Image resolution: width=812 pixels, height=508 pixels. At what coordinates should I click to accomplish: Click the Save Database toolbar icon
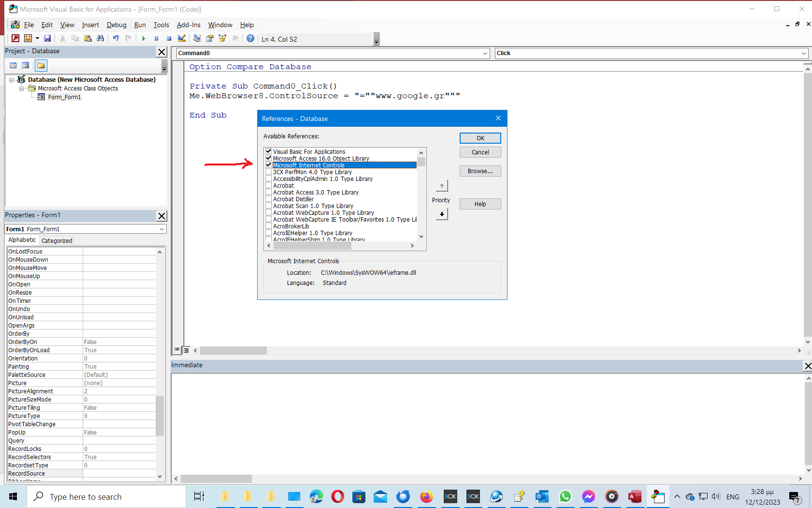point(47,38)
